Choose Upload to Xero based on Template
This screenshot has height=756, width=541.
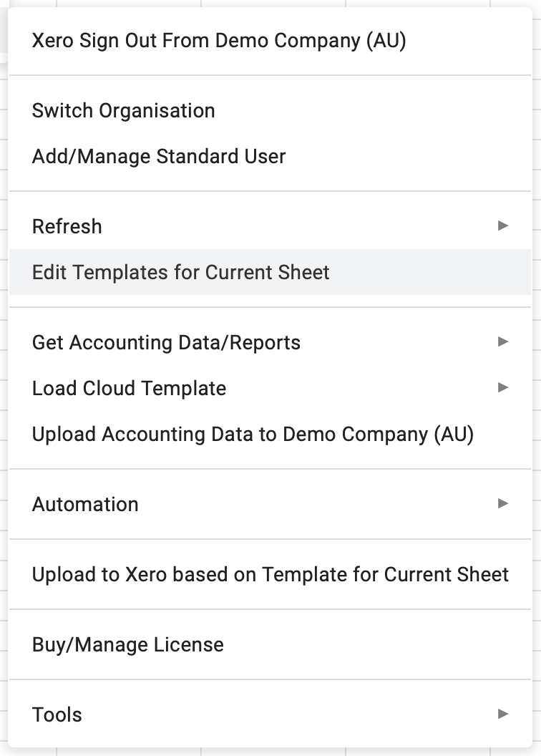pyautogui.click(x=270, y=574)
